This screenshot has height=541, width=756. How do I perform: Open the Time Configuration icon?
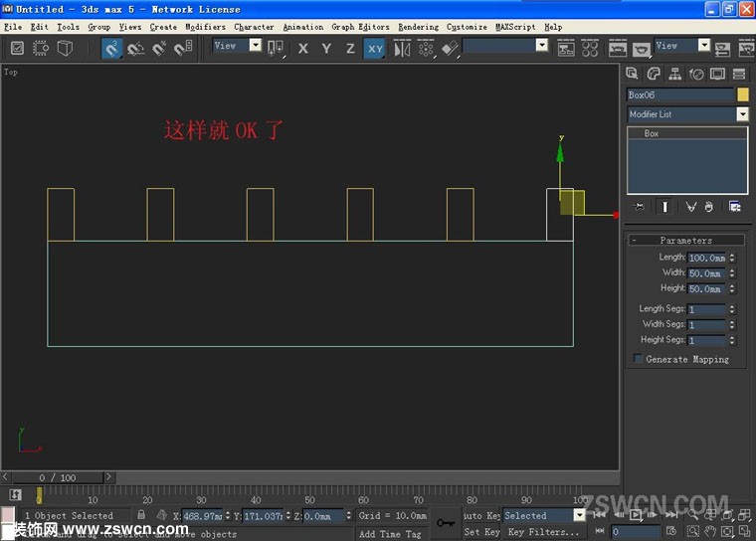671,531
